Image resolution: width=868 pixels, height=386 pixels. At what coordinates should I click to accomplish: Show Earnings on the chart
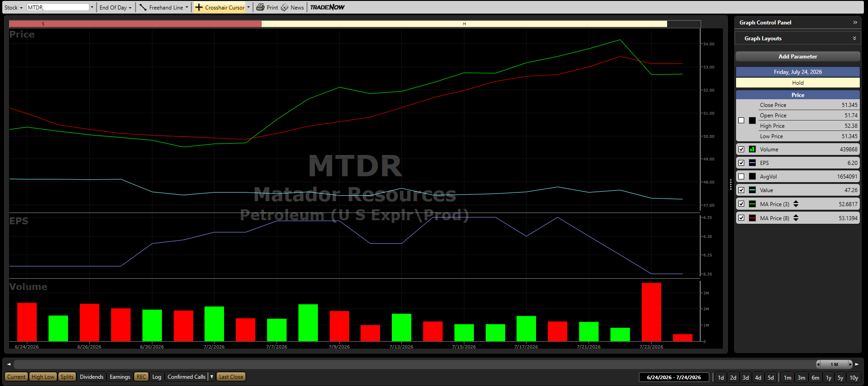point(120,377)
